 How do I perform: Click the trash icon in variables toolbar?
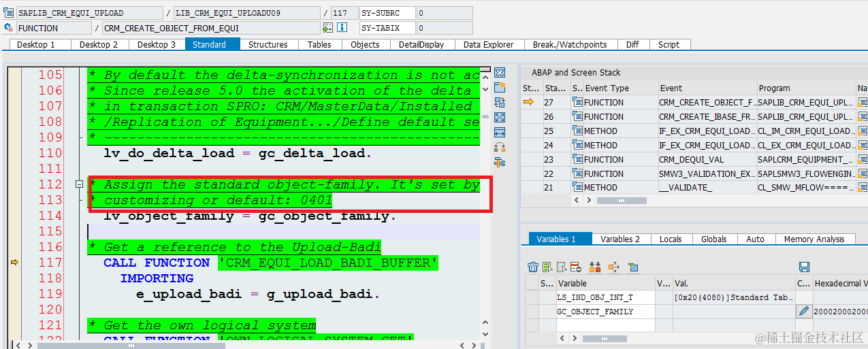pyautogui.click(x=533, y=267)
